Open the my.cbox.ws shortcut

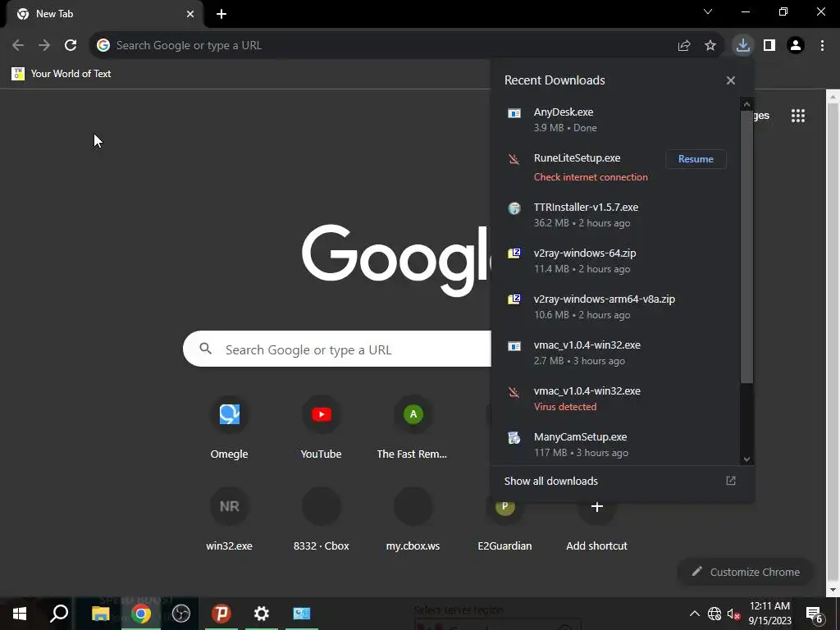click(x=413, y=518)
